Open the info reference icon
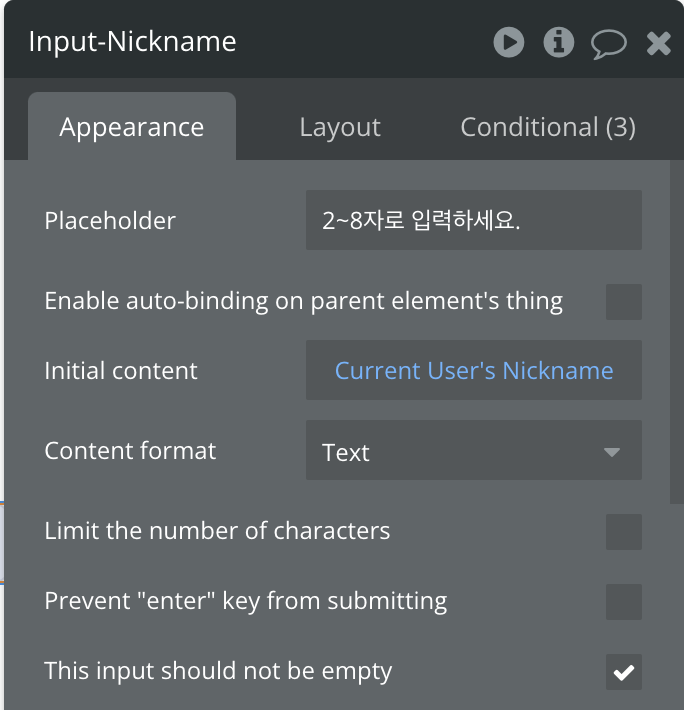Image resolution: width=684 pixels, height=710 pixels. (x=559, y=42)
